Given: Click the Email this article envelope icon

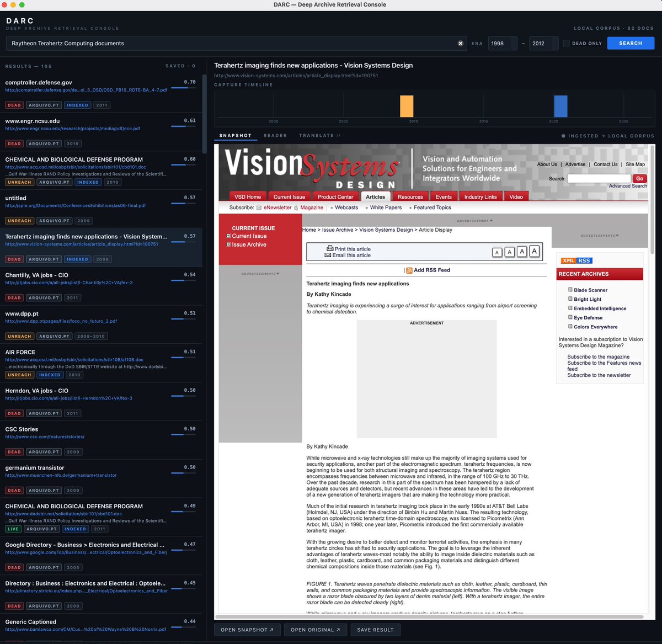Looking at the screenshot, I should 328,256.
